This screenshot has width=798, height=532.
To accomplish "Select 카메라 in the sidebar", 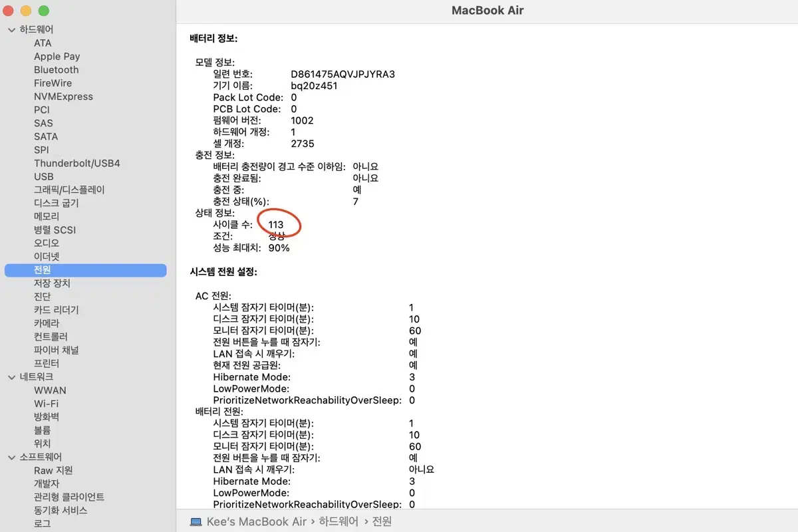I will tap(47, 323).
